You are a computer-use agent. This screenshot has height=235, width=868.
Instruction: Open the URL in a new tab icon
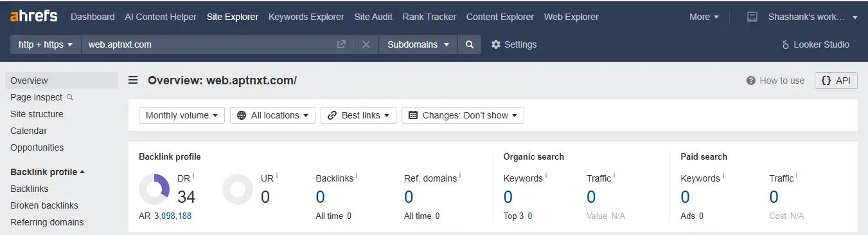point(341,44)
